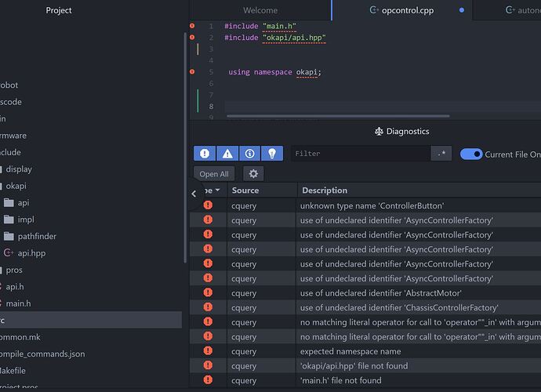Open the api folder under okapi
The width and height of the screenshot is (541, 392).
tap(24, 203)
